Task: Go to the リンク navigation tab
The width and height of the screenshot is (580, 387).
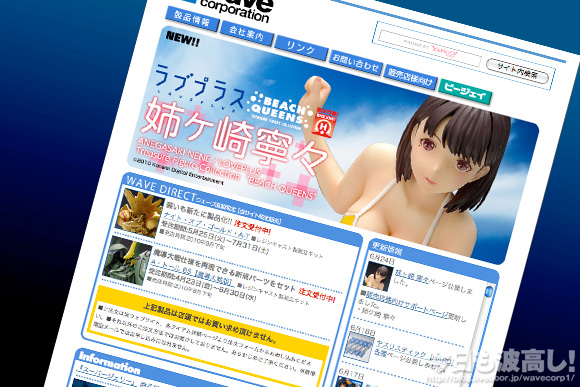Action: [x=301, y=48]
